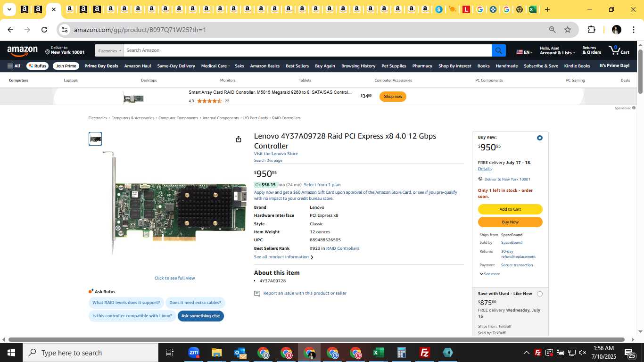
Task: Switch to the Excel icon browser tab
Action: click(x=533, y=9)
